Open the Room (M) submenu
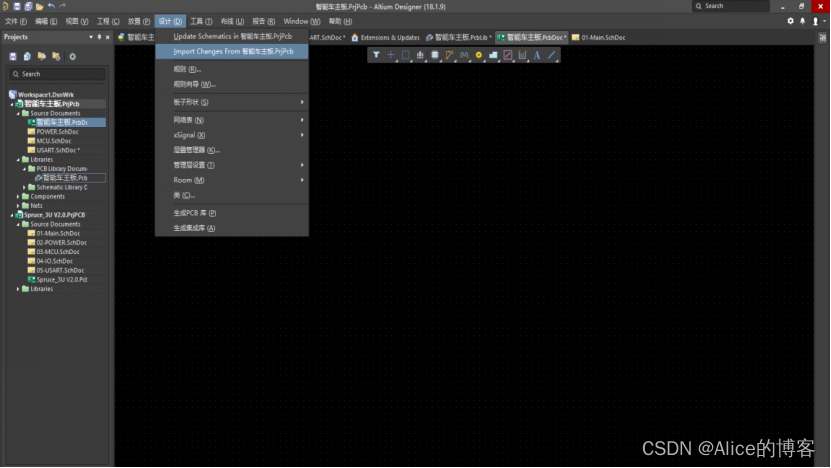The image size is (831, 468). [232, 180]
